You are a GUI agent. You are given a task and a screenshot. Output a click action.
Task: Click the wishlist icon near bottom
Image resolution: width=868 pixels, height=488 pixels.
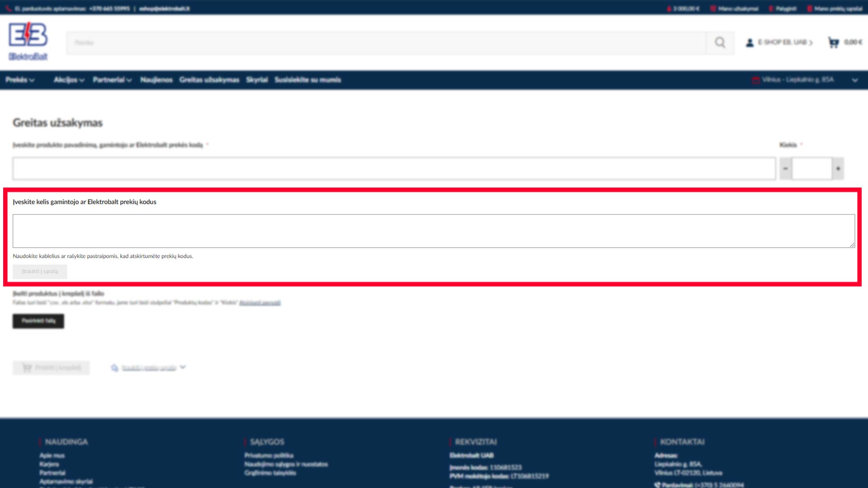(114, 368)
